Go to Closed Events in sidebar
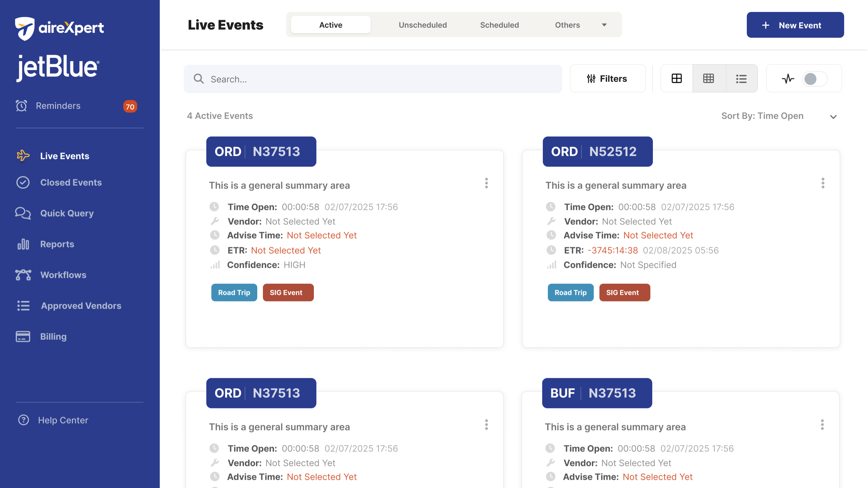 (71, 182)
